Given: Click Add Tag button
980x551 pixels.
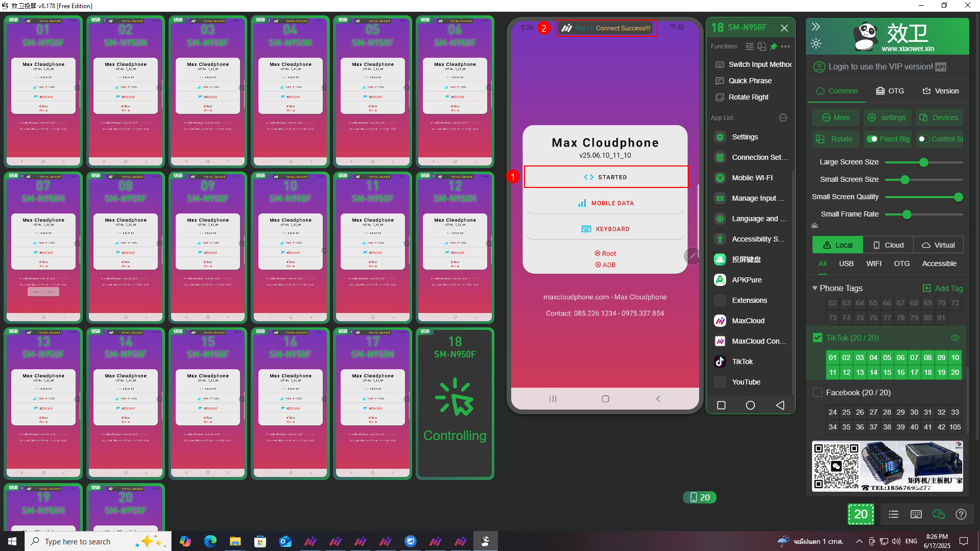Looking at the screenshot, I should click(943, 288).
